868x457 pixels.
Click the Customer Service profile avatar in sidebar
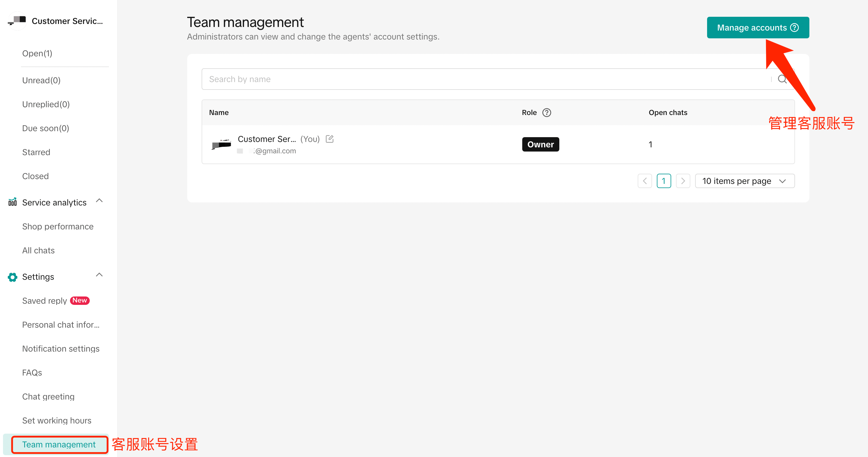[17, 21]
